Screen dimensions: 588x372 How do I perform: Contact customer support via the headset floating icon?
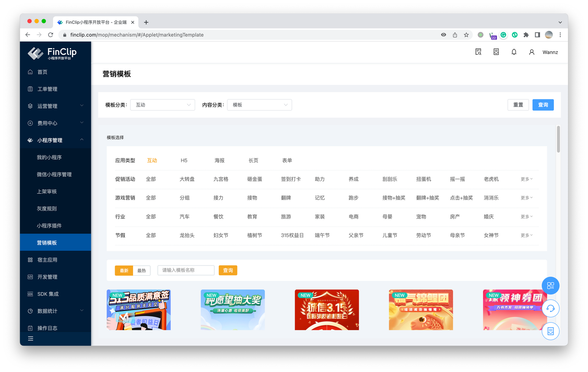tap(551, 308)
